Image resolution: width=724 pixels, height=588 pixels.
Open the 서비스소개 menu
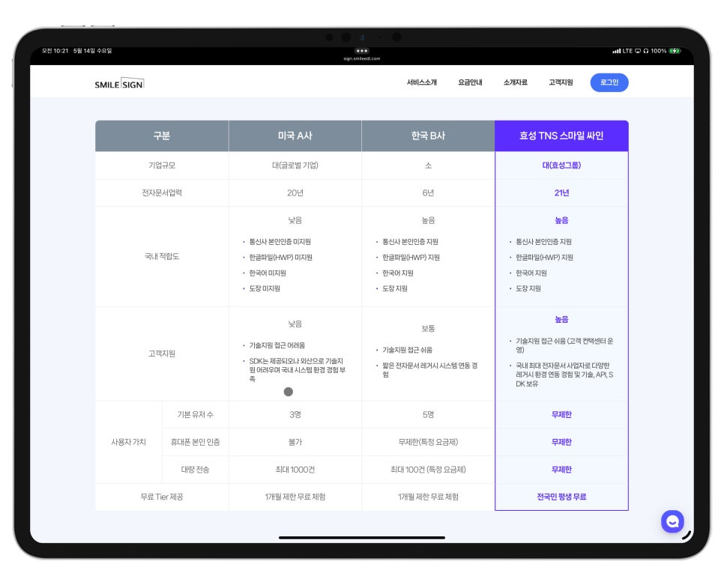[x=421, y=82]
